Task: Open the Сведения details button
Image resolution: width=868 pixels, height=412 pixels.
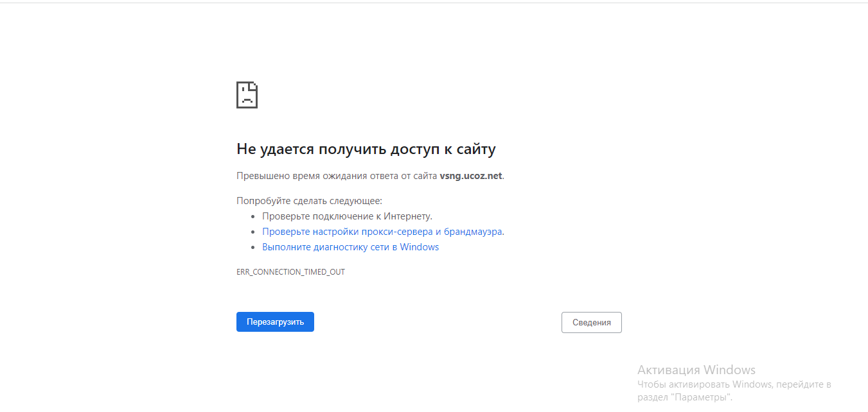Action: 591,322
